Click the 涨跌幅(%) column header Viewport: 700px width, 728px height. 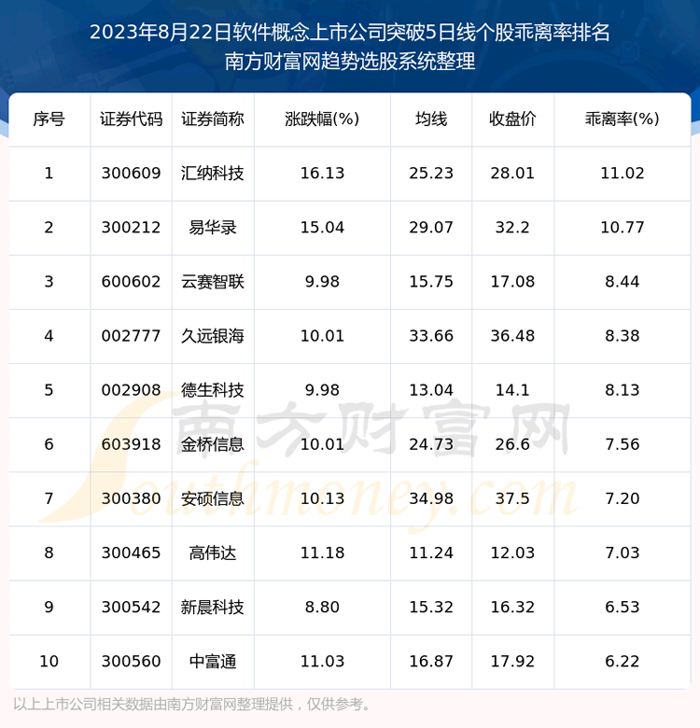point(321,119)
